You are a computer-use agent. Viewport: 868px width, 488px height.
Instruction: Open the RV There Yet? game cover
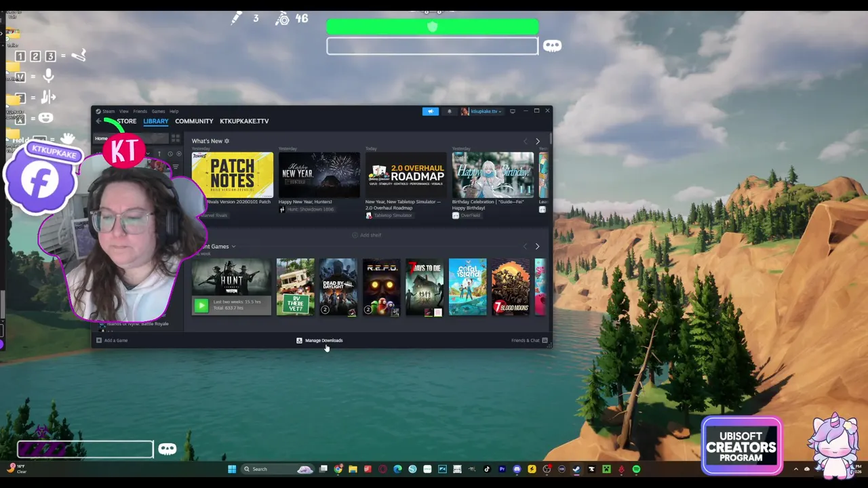click(x=295, y=287)
